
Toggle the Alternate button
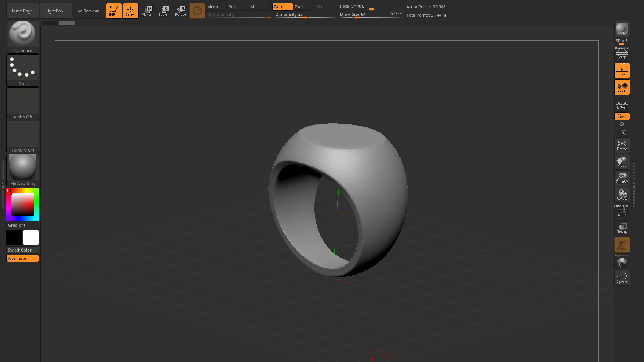[23, 258]
